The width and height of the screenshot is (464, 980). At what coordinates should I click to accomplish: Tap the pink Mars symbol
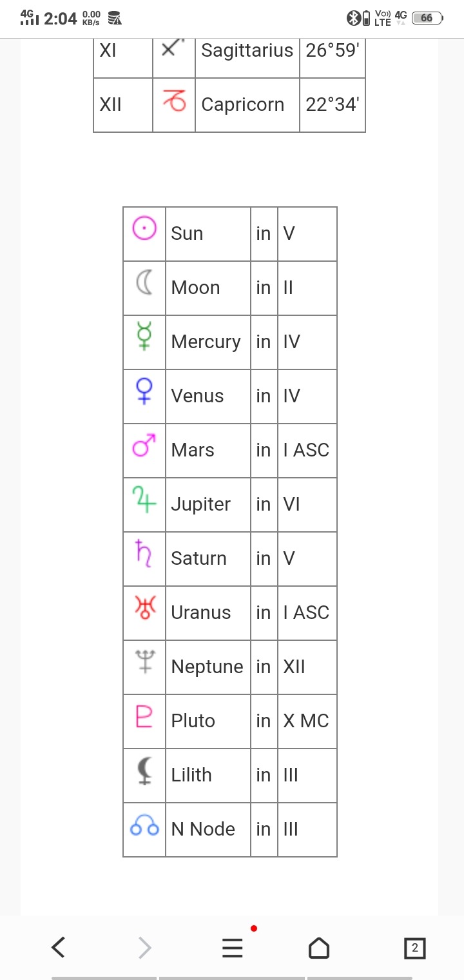144,445
